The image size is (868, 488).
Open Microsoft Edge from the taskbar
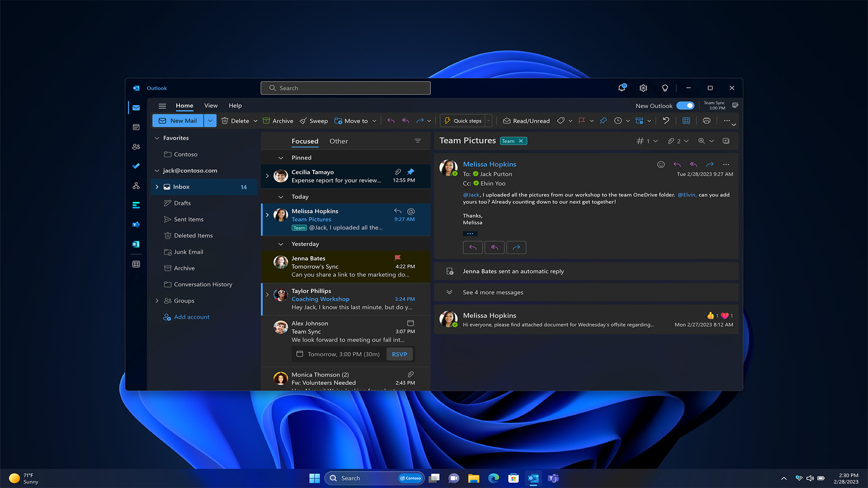tap(494, 478)
